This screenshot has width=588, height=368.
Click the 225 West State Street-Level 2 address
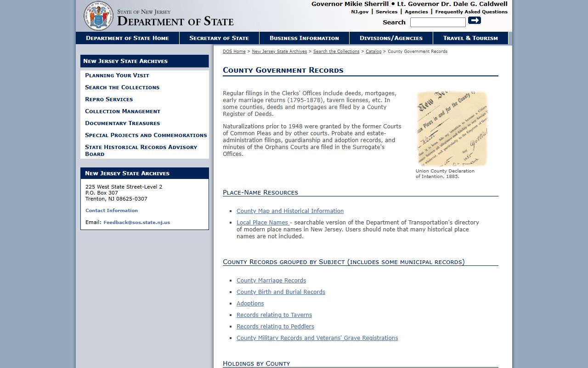[124, 187]
